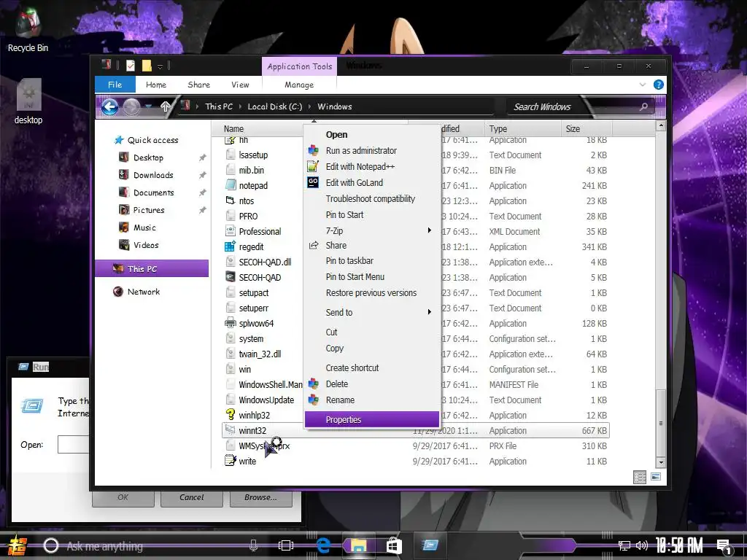Expand the ribbon chevron arrow
The image size is (747, 560).
pos(642,85)
